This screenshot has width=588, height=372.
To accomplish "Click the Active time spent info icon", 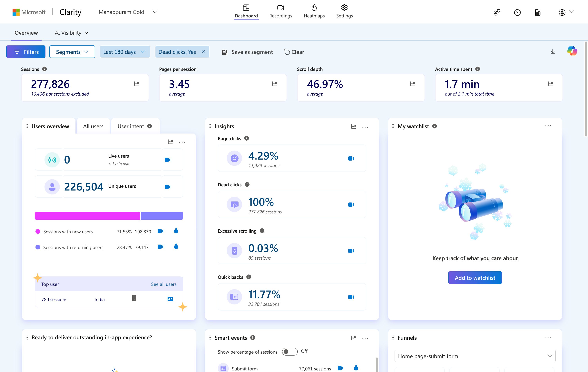I will (x=478, y=69).
